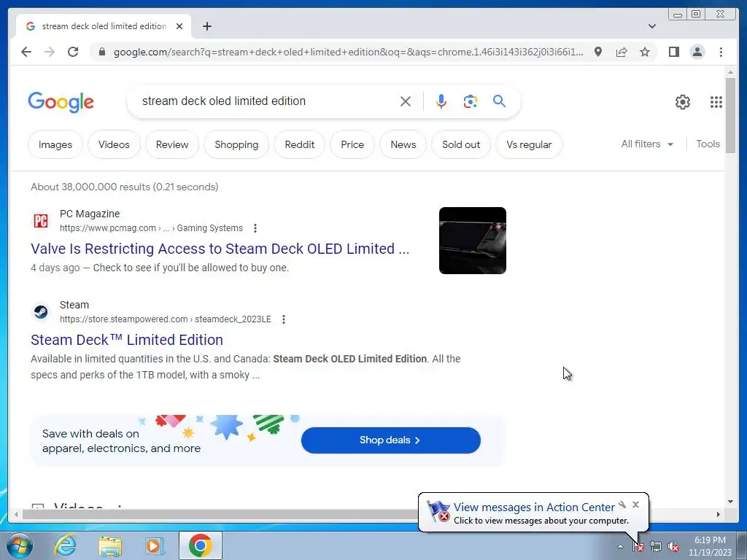The width and height of the screenshot is (747, 560).
Task: Select the Reddit filter chip
Action: pyautogui.click(x=300, y=144)
